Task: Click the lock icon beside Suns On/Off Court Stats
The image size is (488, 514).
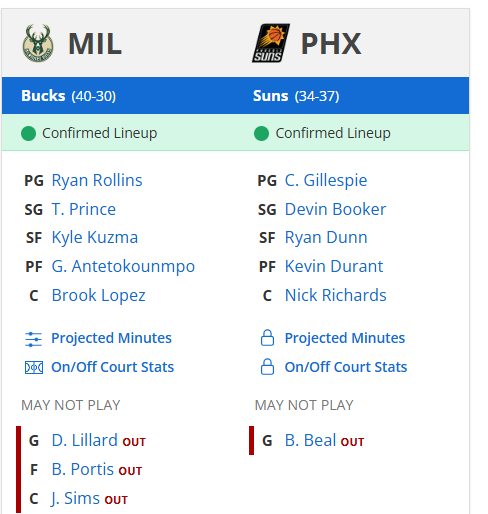Action: (267, 367)
